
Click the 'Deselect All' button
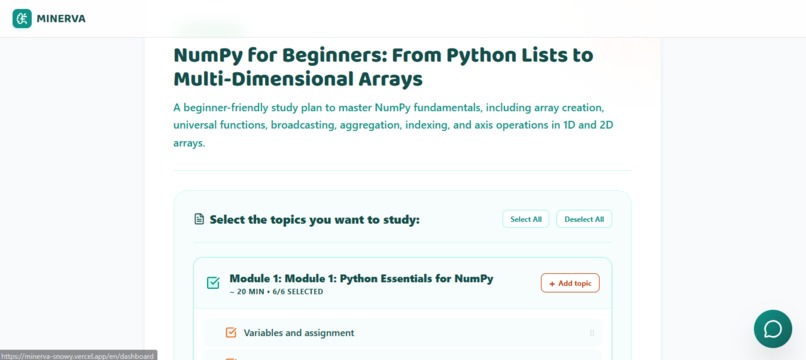[x=584, y=219]
